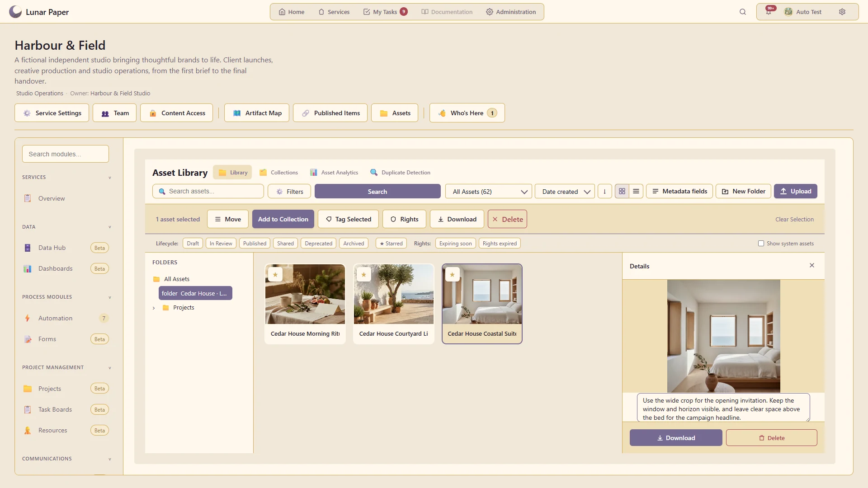Image resolution: width=868 pixels, height=488 pixels.
Task: Expand the Projects folder tree
Action: (154, 308)
